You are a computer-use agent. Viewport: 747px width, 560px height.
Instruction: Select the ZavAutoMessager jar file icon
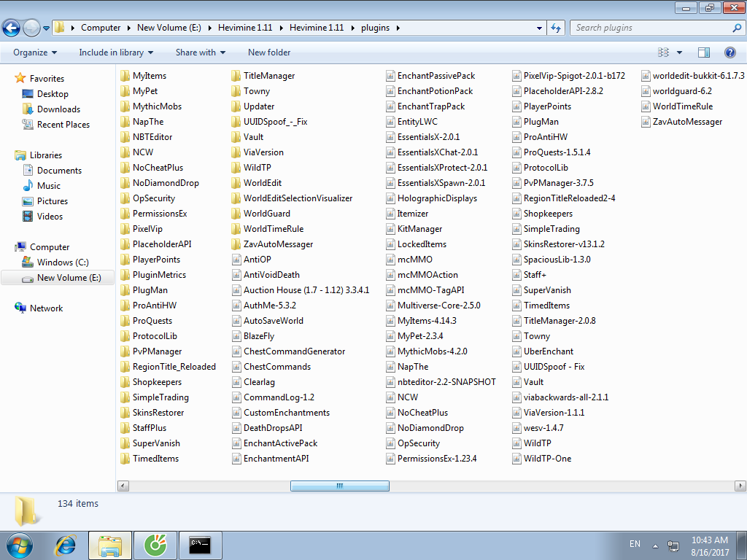click(646, 122)
